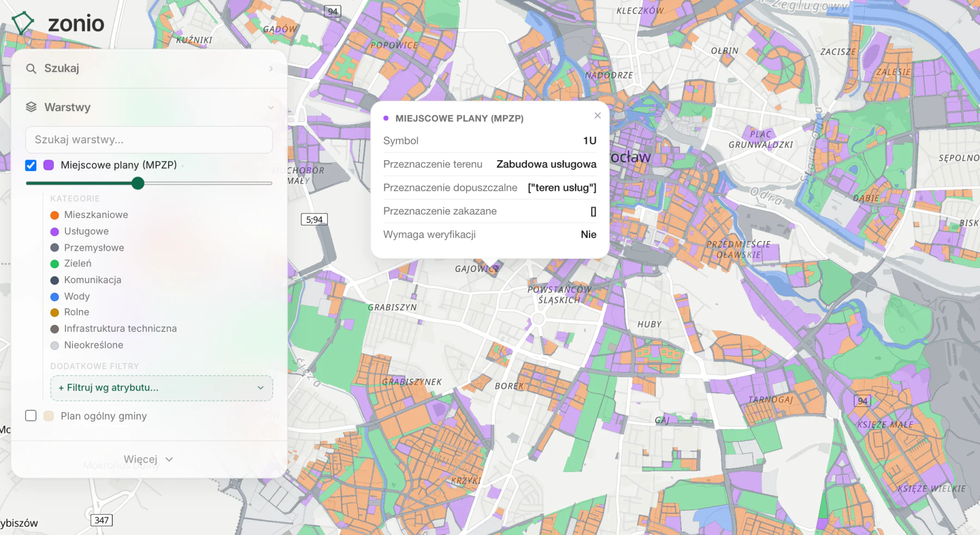Click the HUBY district label on map
This screenshot has height=535, width=980.
[650, 324]
